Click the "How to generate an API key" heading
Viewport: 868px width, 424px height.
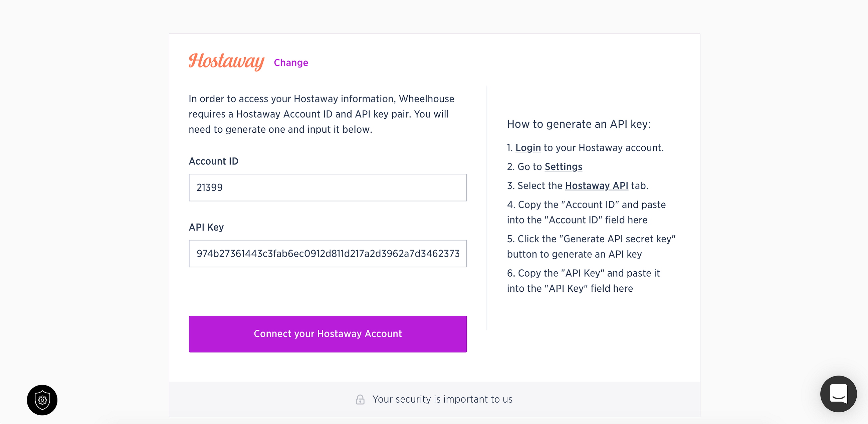(x=579, y=124)
